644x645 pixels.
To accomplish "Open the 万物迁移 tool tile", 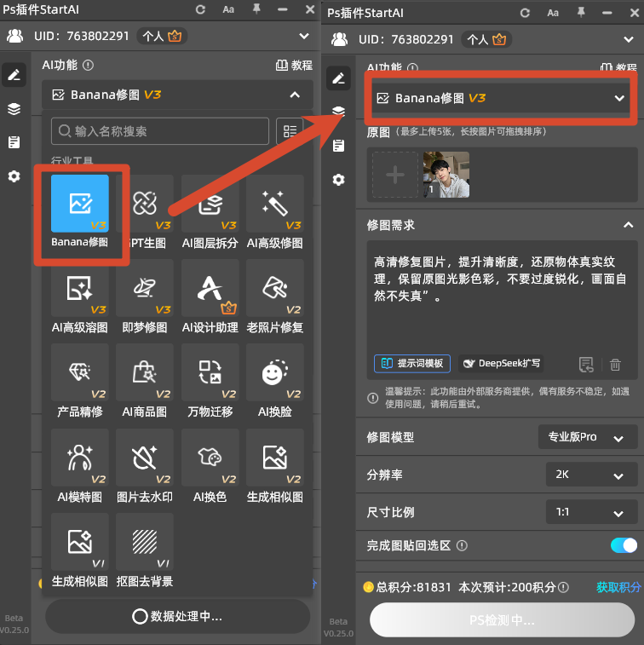I will (210, 372).
